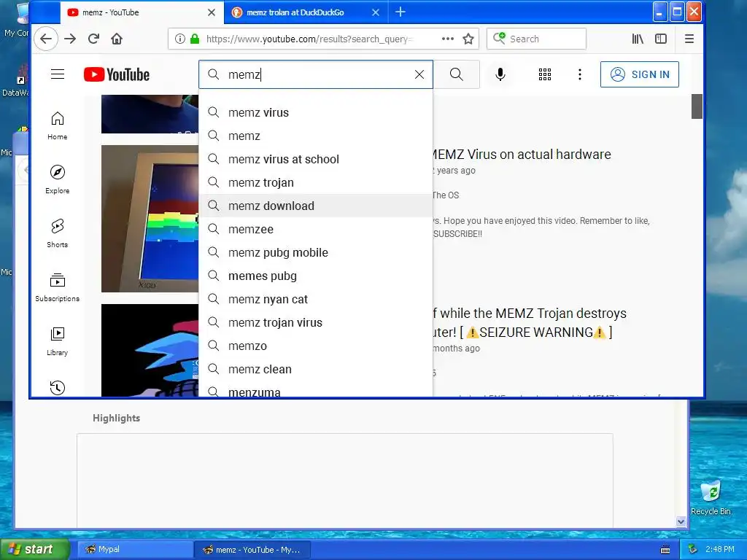Choose suggestion 'memes pubg'
The width and height of the screenshot is (747, 560).
click(x=316, y=276)
